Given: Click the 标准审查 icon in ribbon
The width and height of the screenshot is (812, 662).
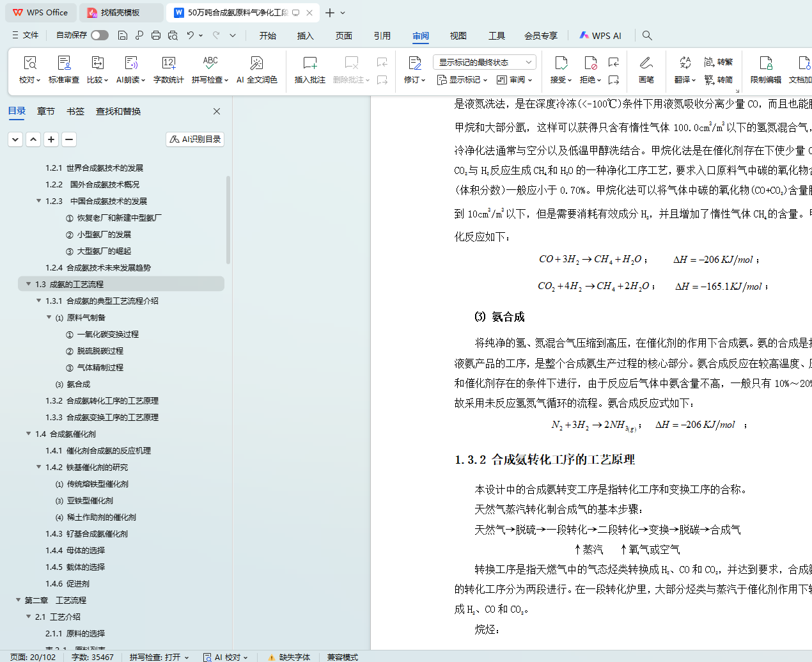Looking at the screenshot, I should pos(64,63).
